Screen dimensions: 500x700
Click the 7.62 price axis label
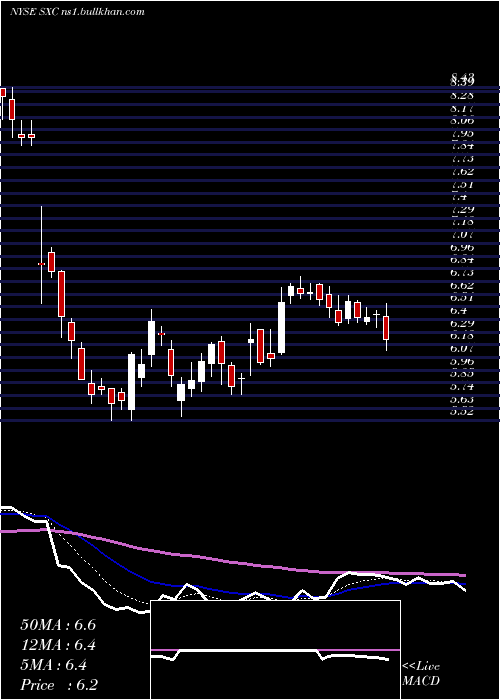coord(462,171)
